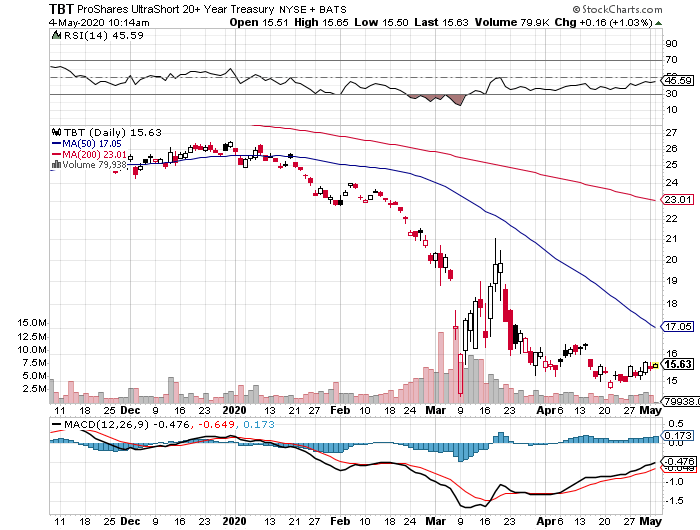Screen dimensions: 700x530
Task: Click the volume bars icon in legend
Action: coord(56,166)
